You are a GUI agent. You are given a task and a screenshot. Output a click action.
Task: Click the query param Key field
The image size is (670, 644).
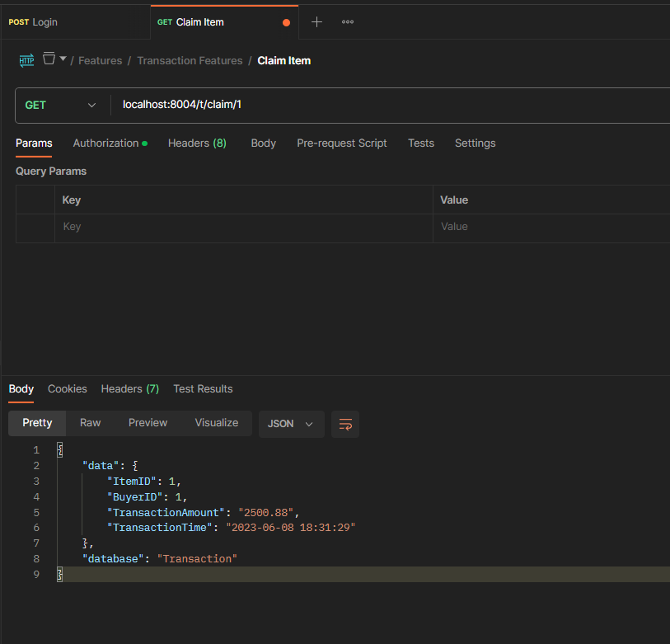click(x=243, y=227)
